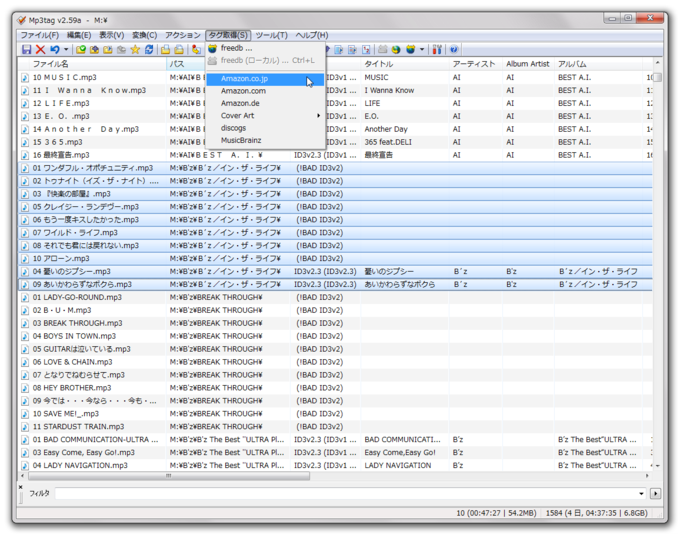680x535 pixels.
Task: Open the ヘルプ(H) menu
Action: (312, 35)
